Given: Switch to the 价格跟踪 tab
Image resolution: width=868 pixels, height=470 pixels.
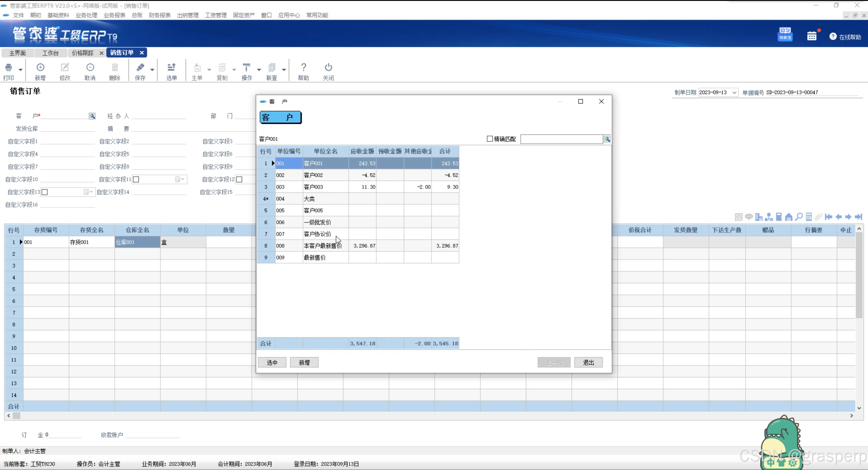Looking at the screenshot, I should coord(83,53).
